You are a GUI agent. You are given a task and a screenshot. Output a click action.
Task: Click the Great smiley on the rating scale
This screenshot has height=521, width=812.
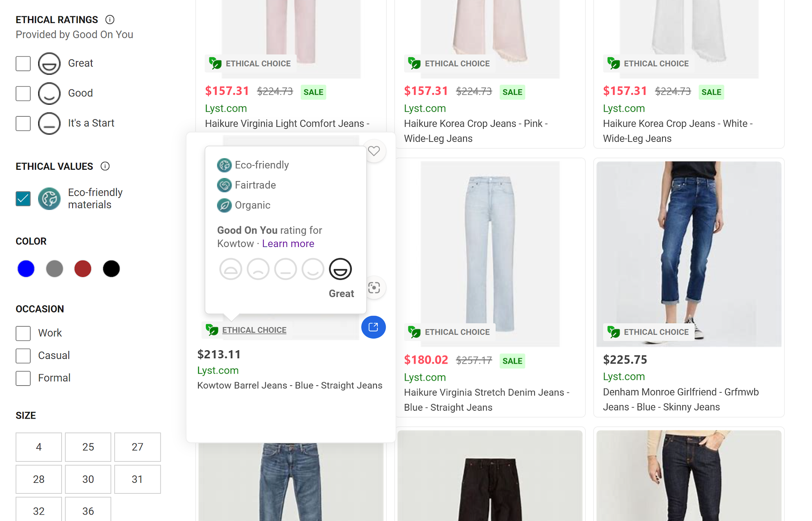(340, 268)
